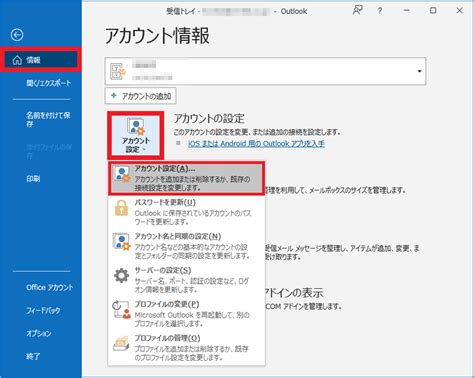The height and width of the screenshot is (378, 474).
Task: Choose プロファイルの管理(O) menu entry
Action: coord(187,348)
